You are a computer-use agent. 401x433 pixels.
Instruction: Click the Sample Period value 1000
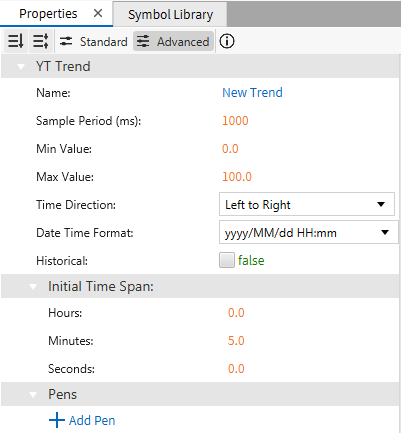235,120
